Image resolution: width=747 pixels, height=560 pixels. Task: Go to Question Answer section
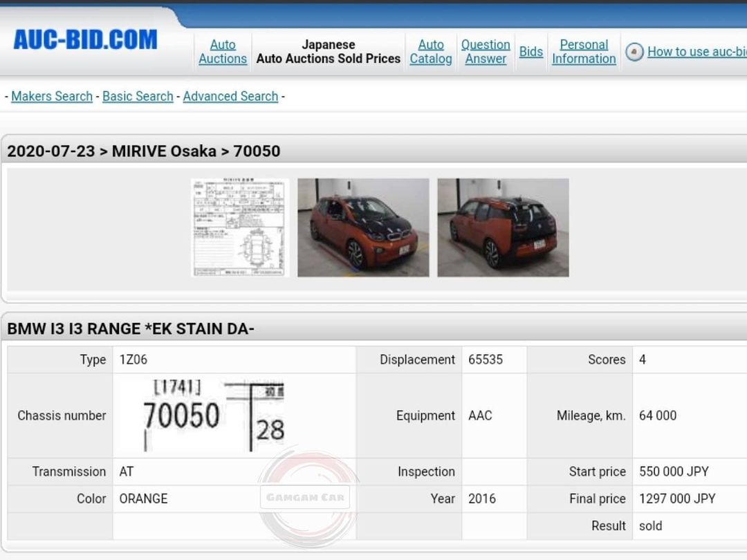(x=486, y=51)
